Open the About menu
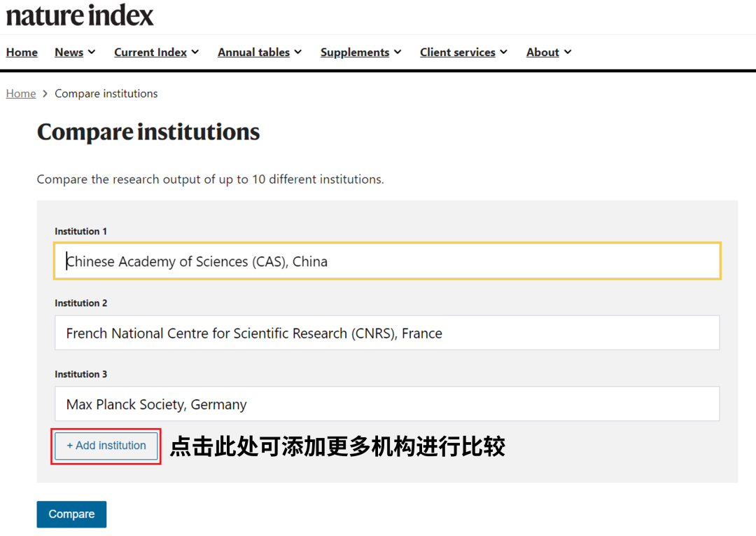Image resolution: width=756 pixels, height=536 pixels. click(543, 52)
